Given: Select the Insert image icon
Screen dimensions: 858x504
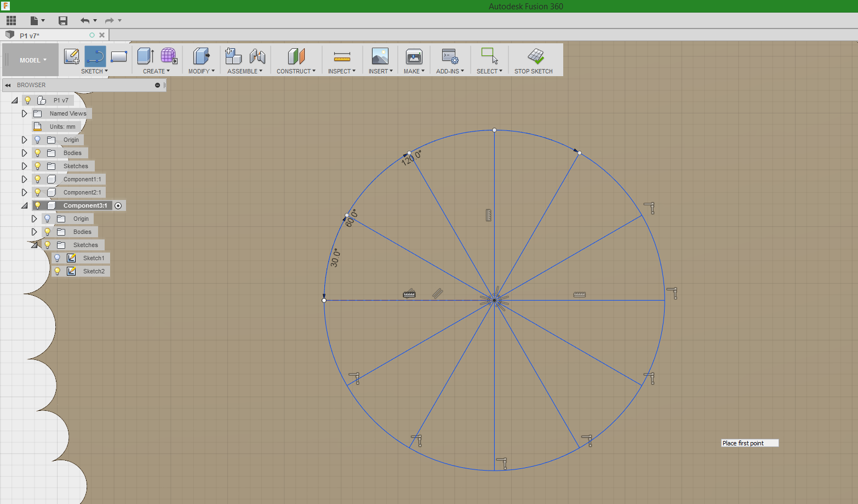Looking at the screenshot, I should 380,56.
